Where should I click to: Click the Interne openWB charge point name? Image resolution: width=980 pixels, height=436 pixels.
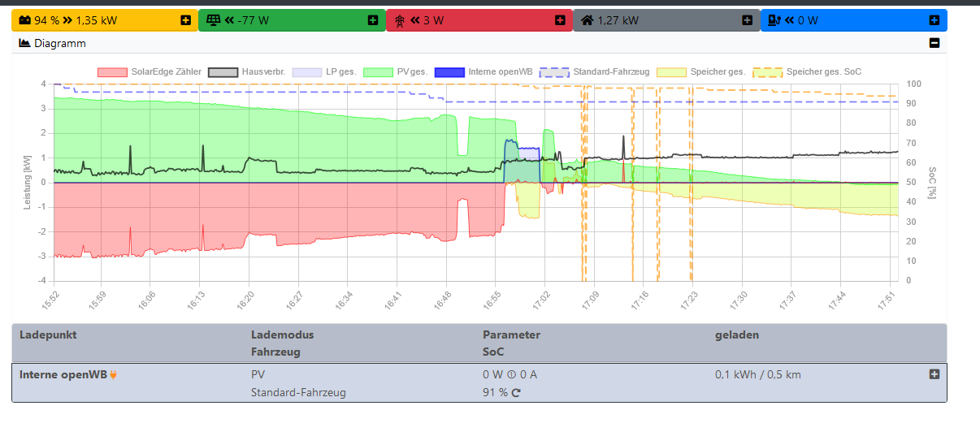(63, 375)
